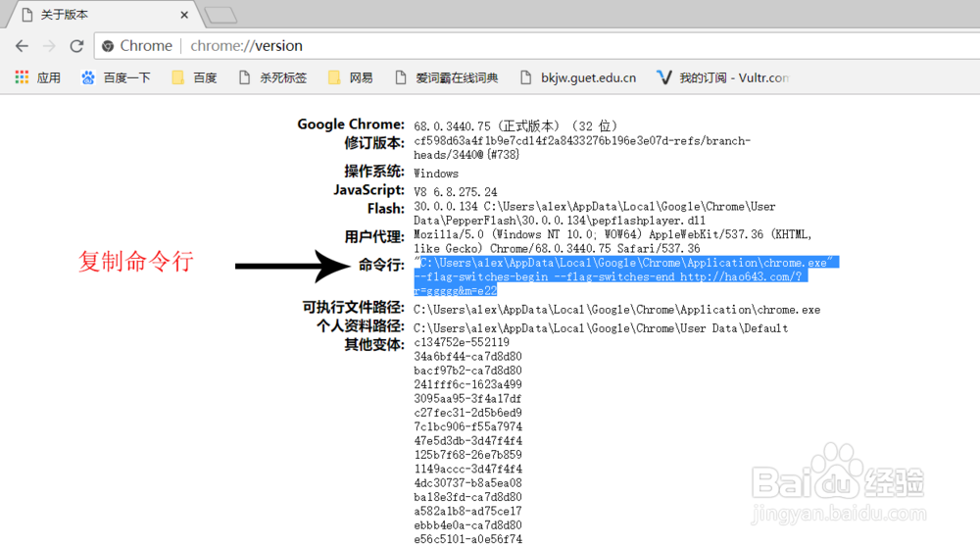Screen dimensions: 980x547
Task: Click variation ba18e3fd-ca7d8d80
Action: pos(467,497)
